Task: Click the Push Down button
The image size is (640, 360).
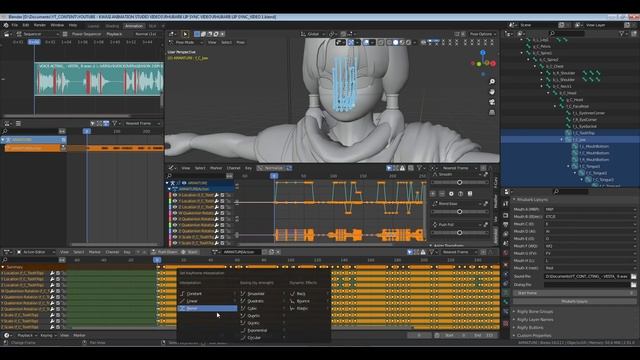Action: coord(164,252)
